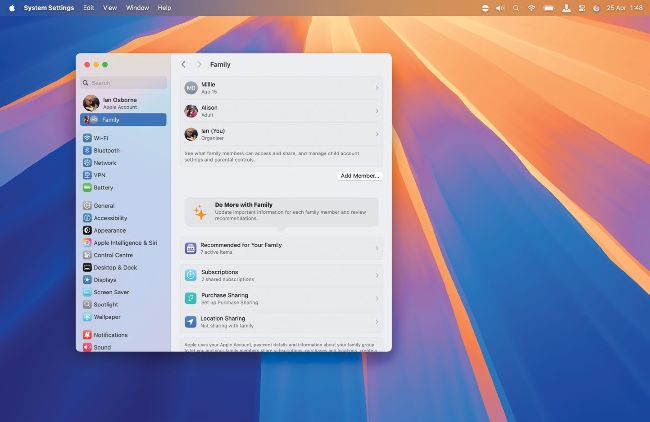This screenshot has height=422, width=650.
Task: Open Screen Saver settings
Action: pyautogui.click(x=111, y=292)
